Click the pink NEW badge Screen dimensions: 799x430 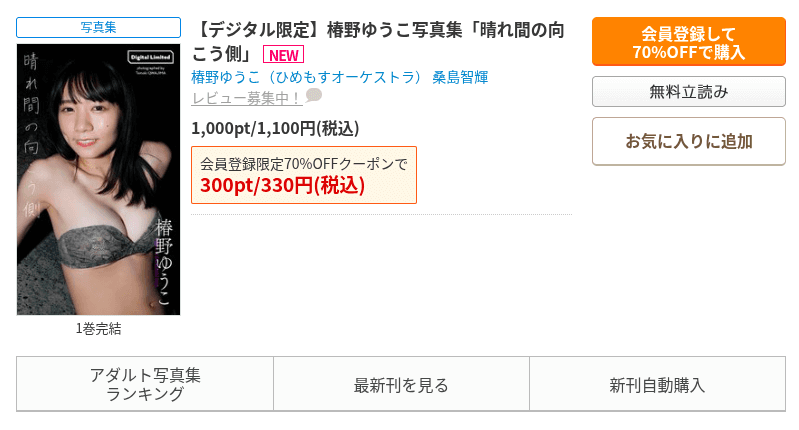tap(283, 55)
